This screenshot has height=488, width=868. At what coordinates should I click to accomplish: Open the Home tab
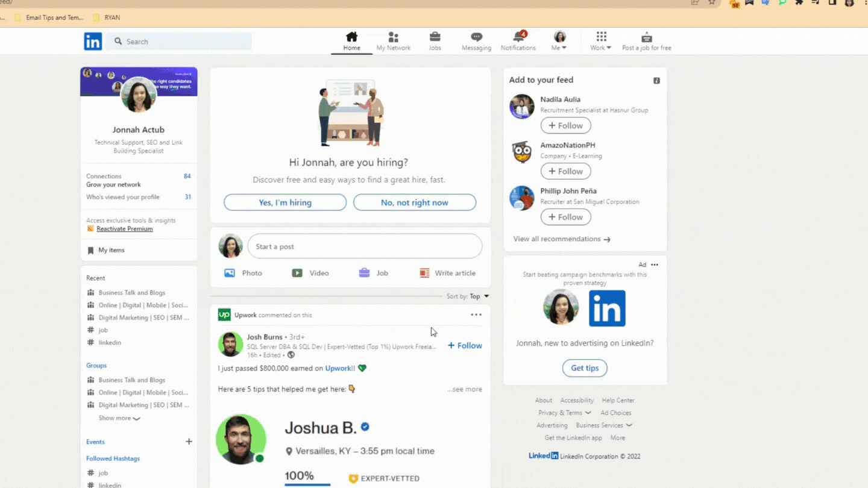click(352, 42)
